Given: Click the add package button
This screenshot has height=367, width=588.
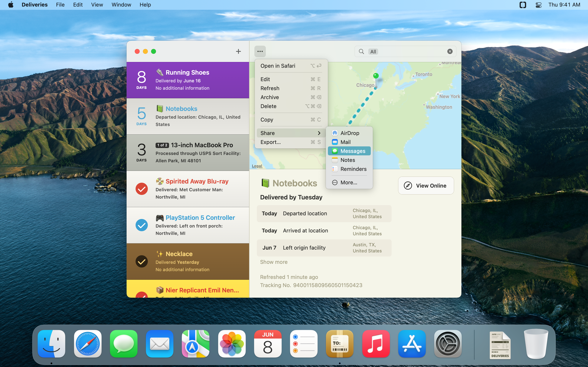Looking at the screenshot, I should point(238,51).
